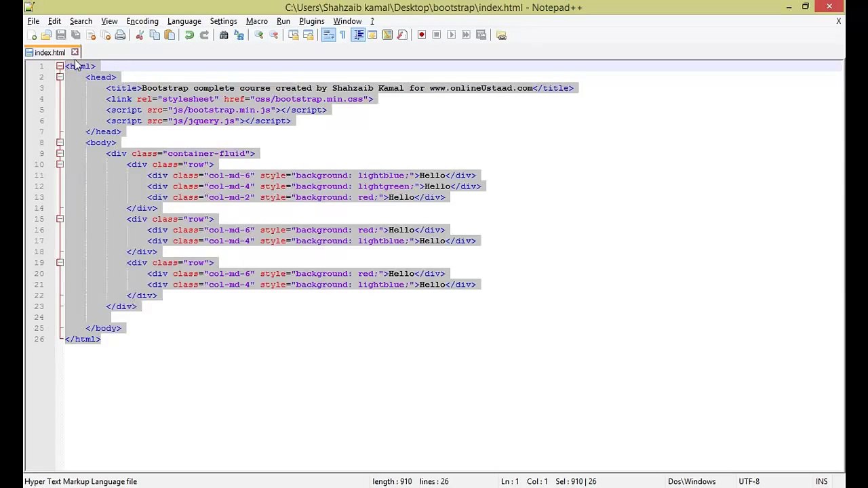This screenshot has width=868, height=488.
Task: Collapse the body fold on line 8
Action: [60, 142]
